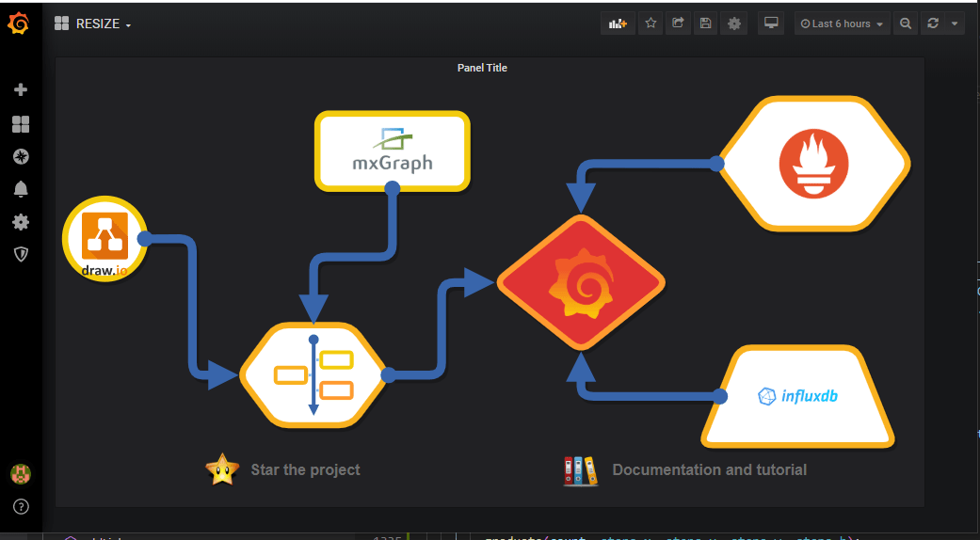Viewport: 980px width, 540px height.
Task: Click the Panel Title header
Action: click(x=482, y=68)
